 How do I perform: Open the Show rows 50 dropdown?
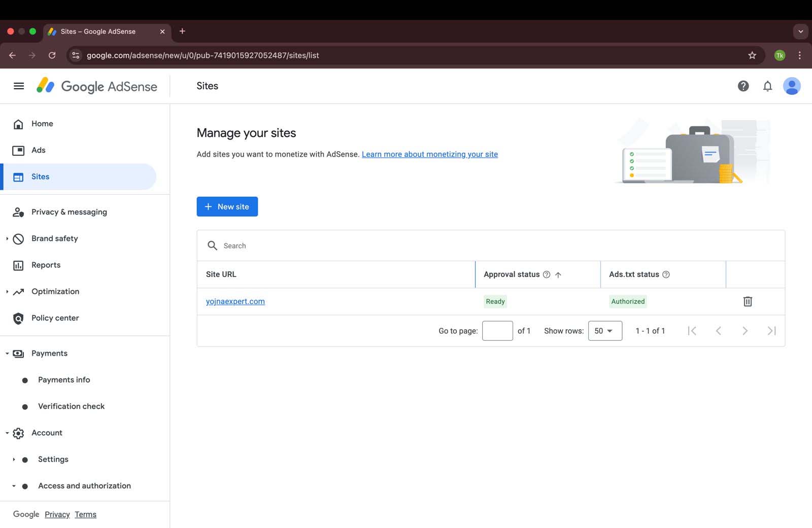[605, 331]
